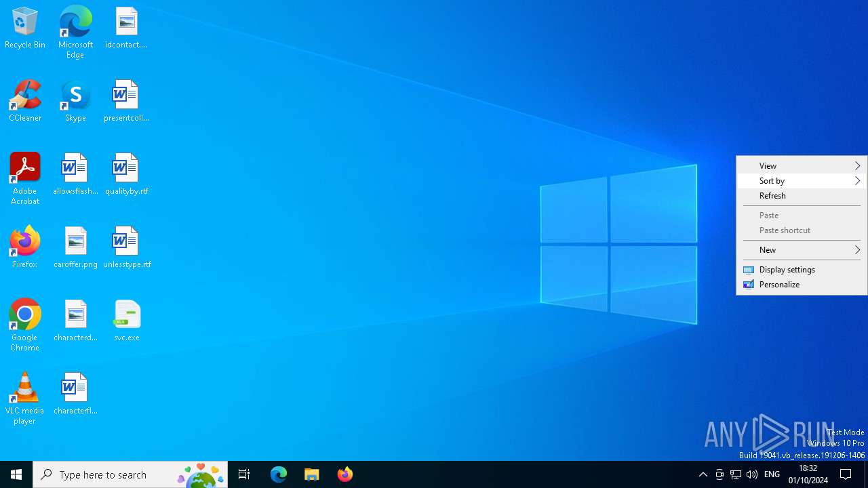Screen dimensions: 868x488
Task: Select the Adobe Acrobat desktop shortcut
Action: 25,179
